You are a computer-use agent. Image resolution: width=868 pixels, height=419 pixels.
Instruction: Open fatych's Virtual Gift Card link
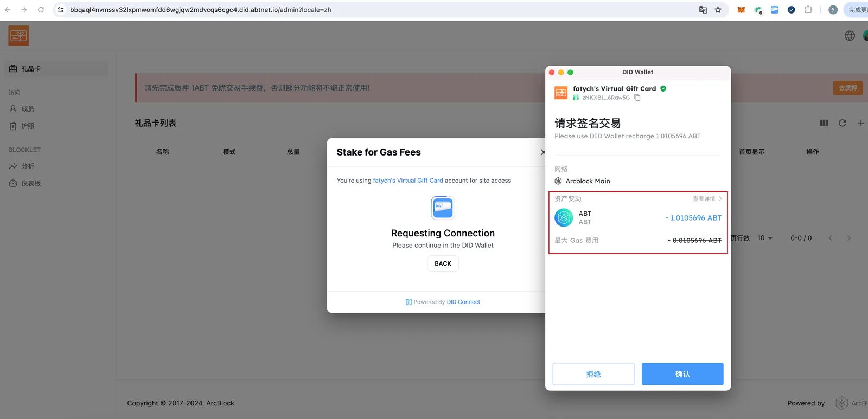click(408, 181)
